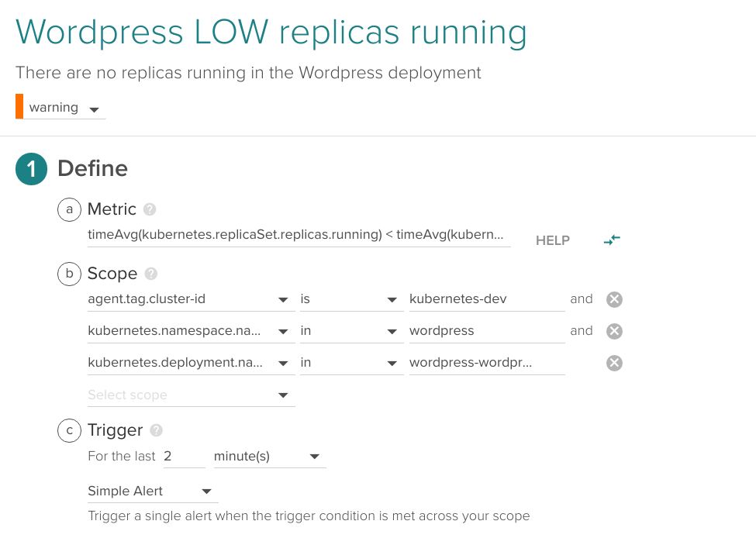Image resolution: width=756 pixels, height=538 pixels.
Task: Click the Metric help question icon
Action: (150, 209)
